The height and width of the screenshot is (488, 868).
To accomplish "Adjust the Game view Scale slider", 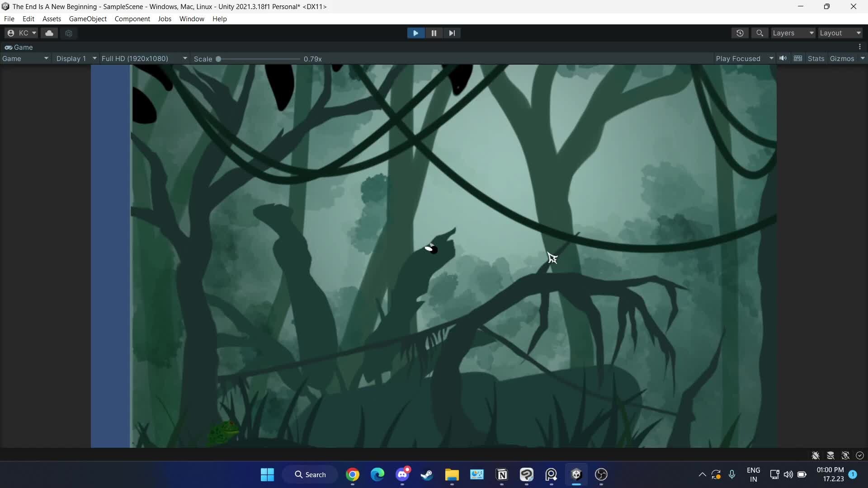I will click(x=219, y=59).
